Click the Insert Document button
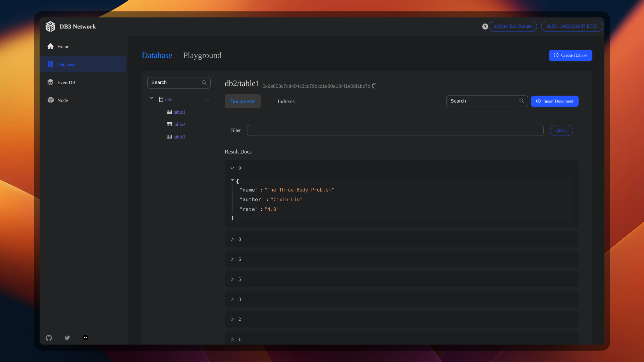The width and height of the screenshot is (644, 362). point(554,101)
